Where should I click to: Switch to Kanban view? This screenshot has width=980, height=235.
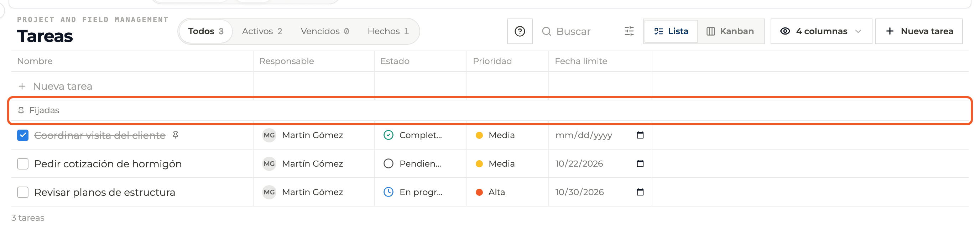[730, 31]
